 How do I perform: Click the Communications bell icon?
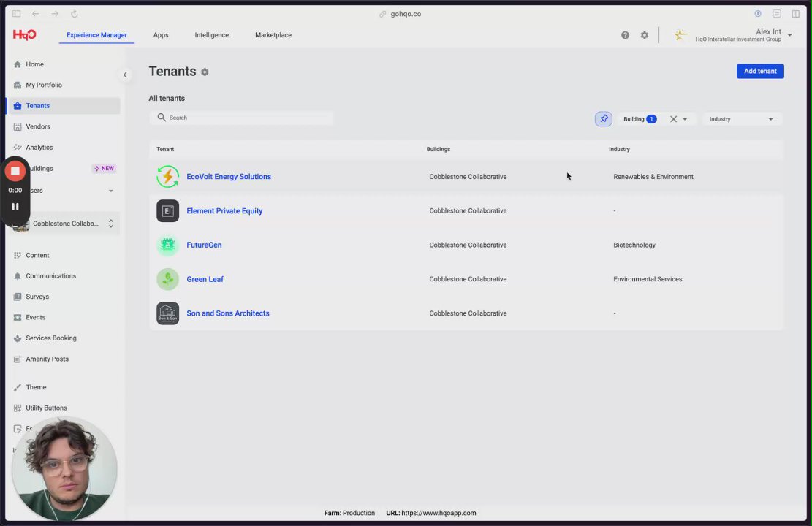point(18,276)
